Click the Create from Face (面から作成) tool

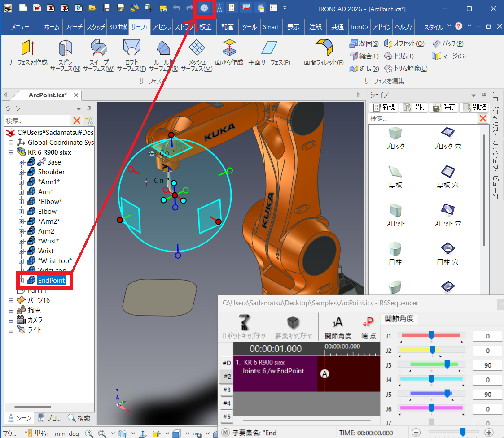coord(229,52)
